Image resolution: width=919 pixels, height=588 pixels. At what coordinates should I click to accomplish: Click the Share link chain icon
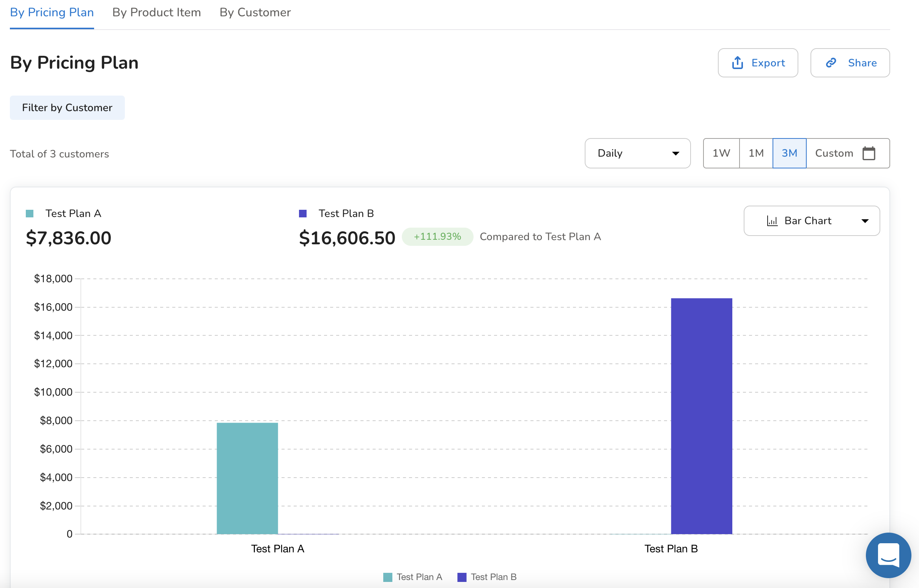point(831,63)
